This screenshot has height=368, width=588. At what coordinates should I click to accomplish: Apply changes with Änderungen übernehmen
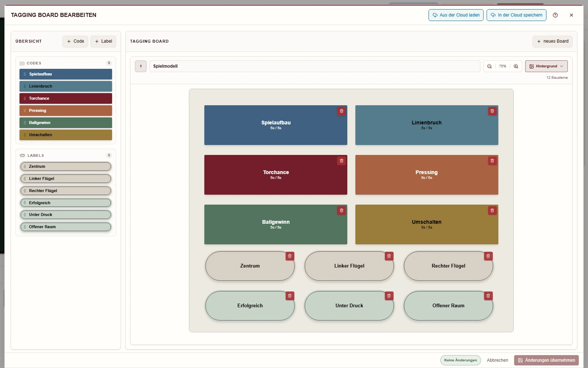pyautogui.click(x=546, y=360)
